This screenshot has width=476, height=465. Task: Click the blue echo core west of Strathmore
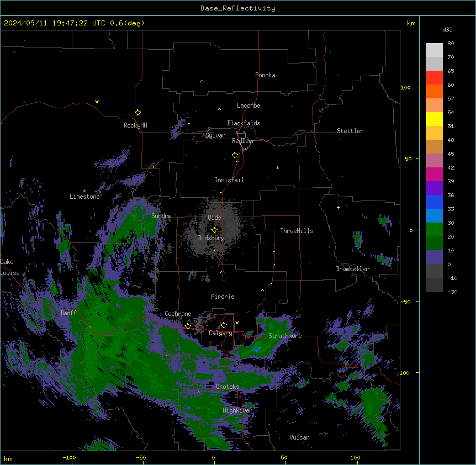(257, 350)
